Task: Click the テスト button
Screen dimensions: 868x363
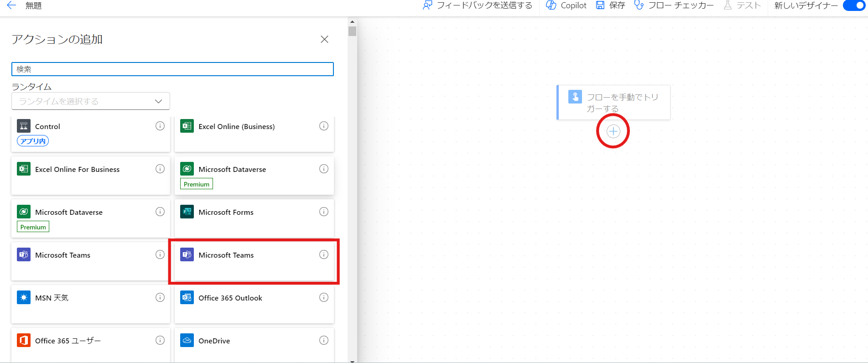Action: coord(743,5)
